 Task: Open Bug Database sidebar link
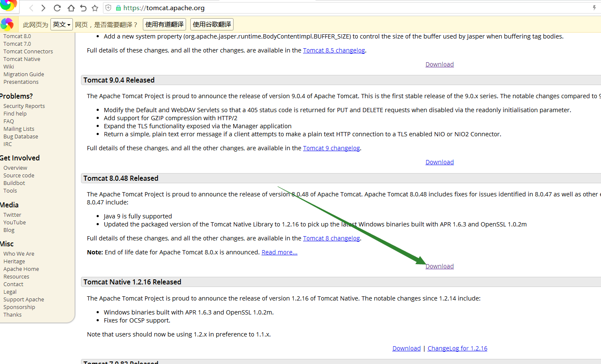click(21, 137)
